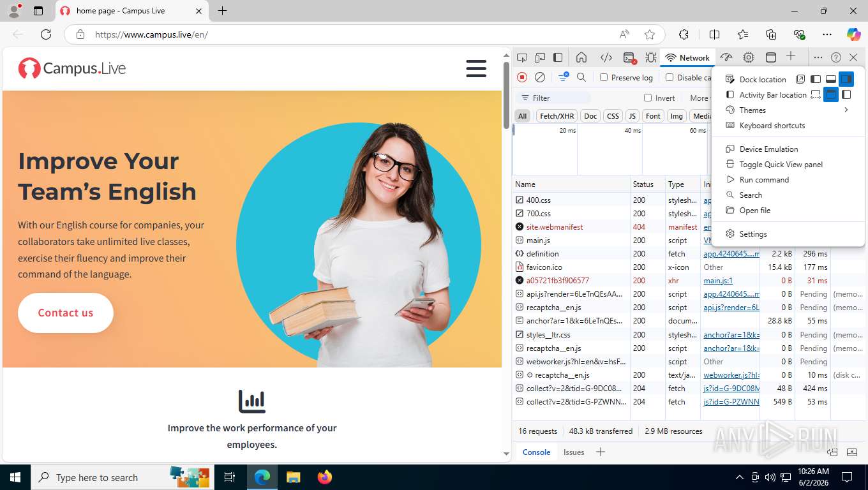The image size is (868, 490).
Task: Click the network Filter input field
Action: pyautogui.click(x=553, y=98)
